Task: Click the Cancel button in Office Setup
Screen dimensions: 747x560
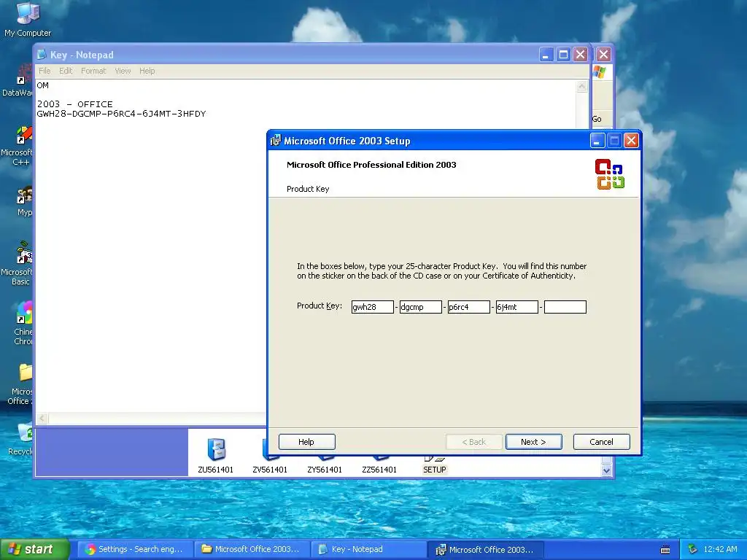Action: (x=601, y=442)
